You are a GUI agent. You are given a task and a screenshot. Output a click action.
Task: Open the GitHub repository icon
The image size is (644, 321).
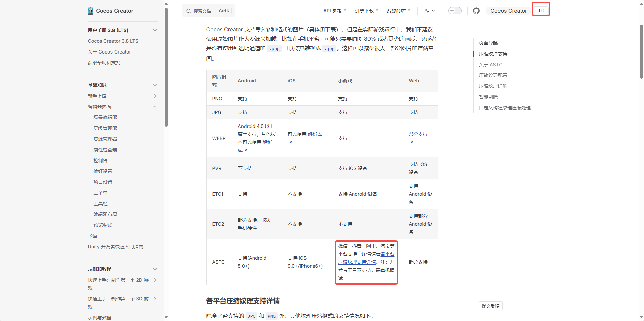tap(476, 11)
